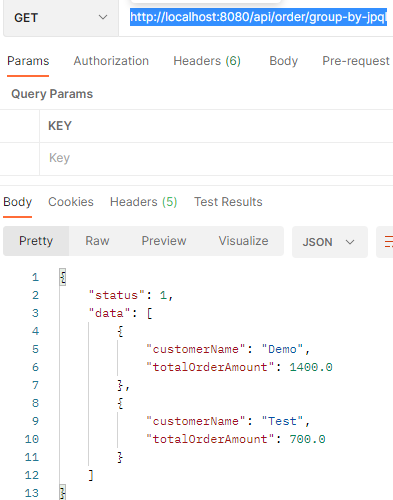Select the Pretty view button
The height and width of the screenshot is (500, 393).
pos(36,241)
